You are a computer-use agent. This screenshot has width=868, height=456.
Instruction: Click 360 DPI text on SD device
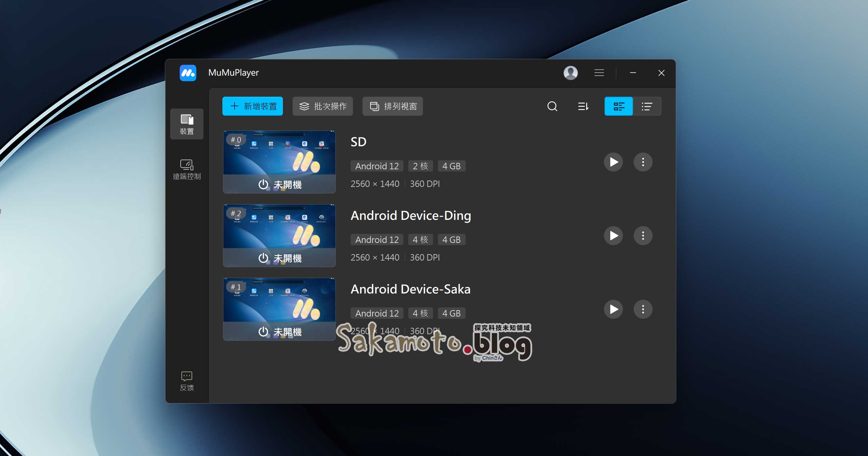pos(425,184)
